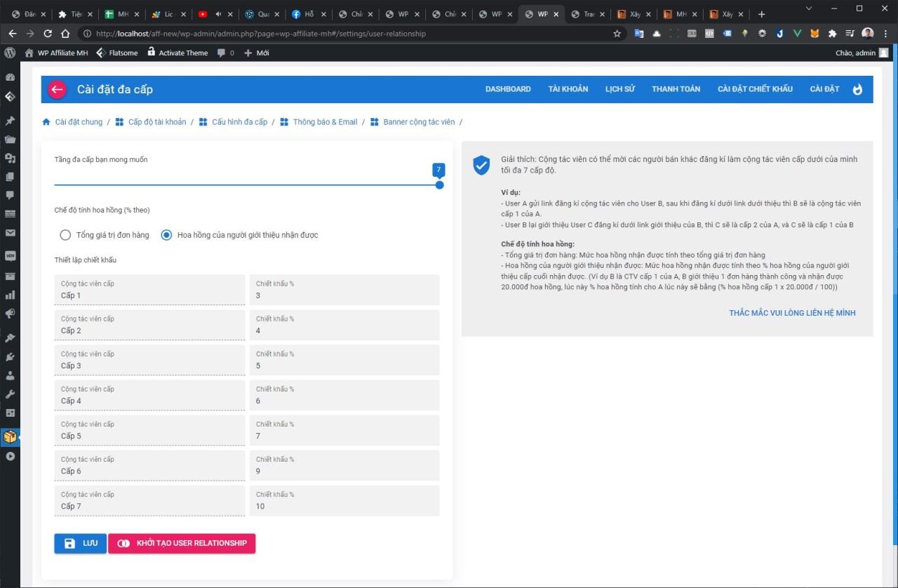Expand the Mới menu in the admin bar
The height and width of the screenshot is (588, 898).
click(257, 53)
